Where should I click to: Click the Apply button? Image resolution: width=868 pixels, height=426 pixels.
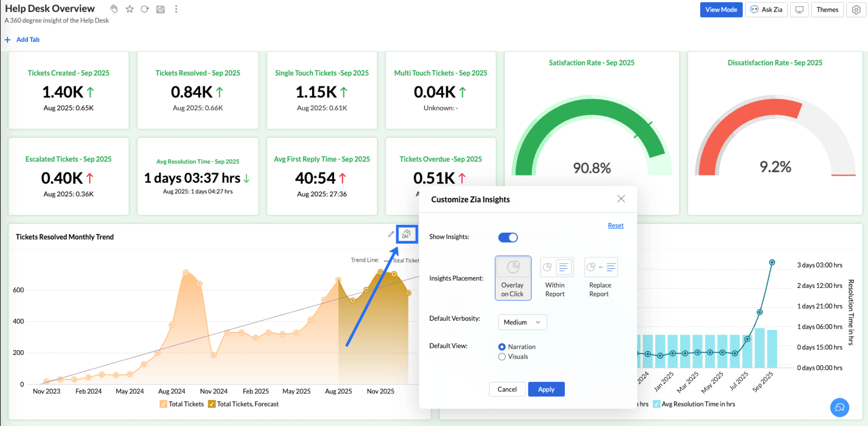(546, 389)
